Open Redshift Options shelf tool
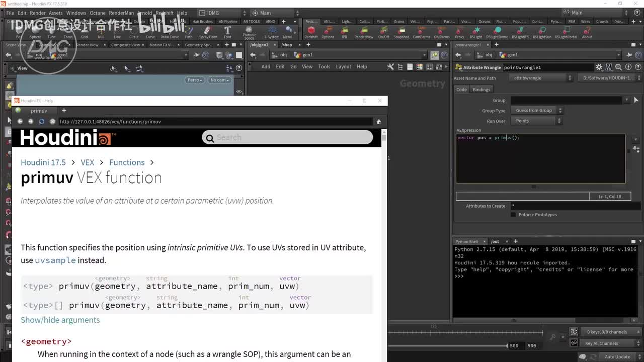This screenshot has height=362, width=644. [x=328, y=33]
